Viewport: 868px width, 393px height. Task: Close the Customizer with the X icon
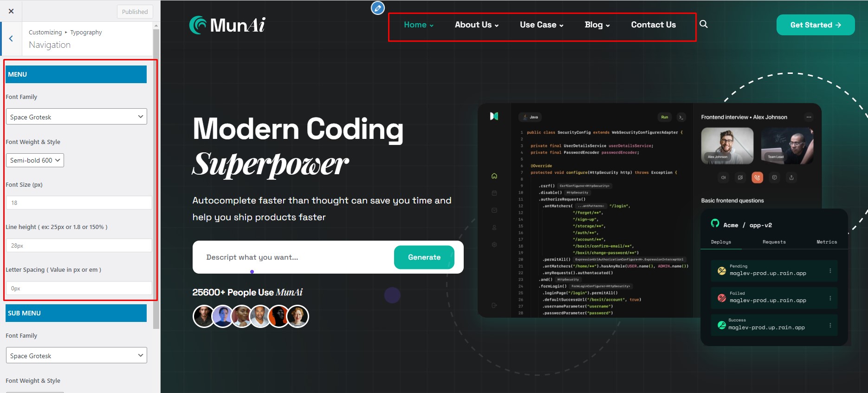point(11,11)
